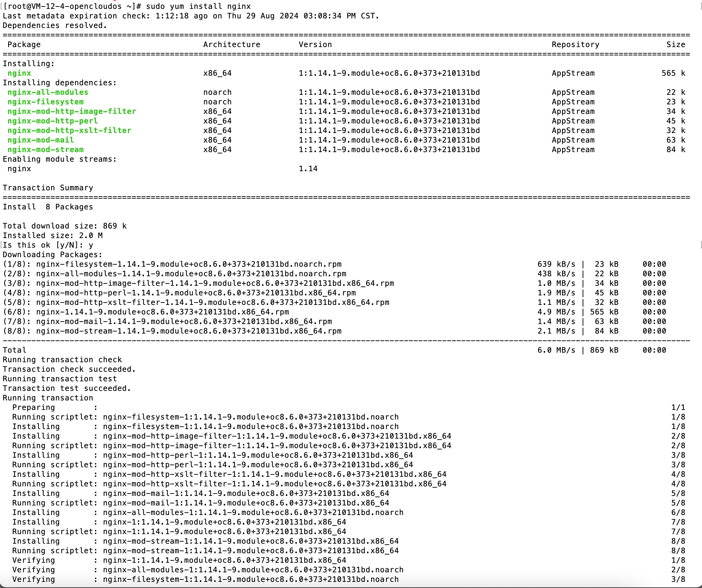The width and height of the screenshot is (702, 588).
Task: Click the 'Verifying' nginx-all-modules line
Action: click(349, 570)
